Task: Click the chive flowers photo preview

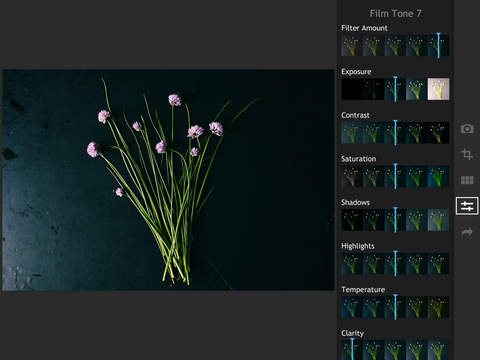Action: pos(168,180)
